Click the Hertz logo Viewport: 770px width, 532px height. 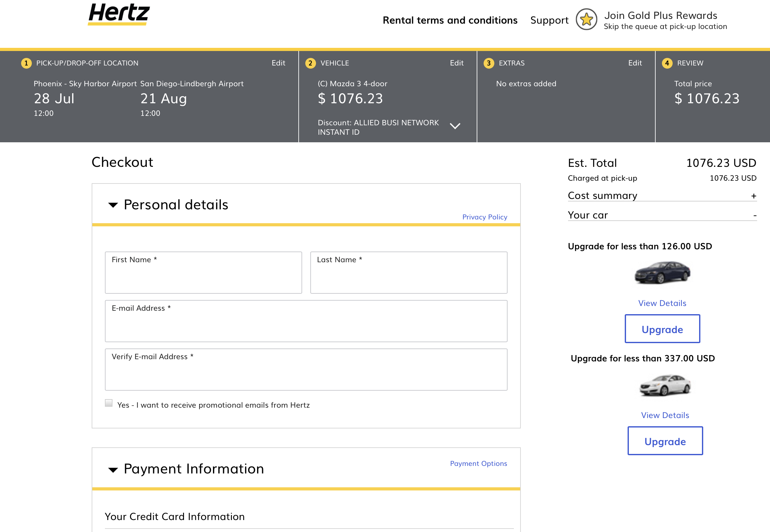coord(119,14)
